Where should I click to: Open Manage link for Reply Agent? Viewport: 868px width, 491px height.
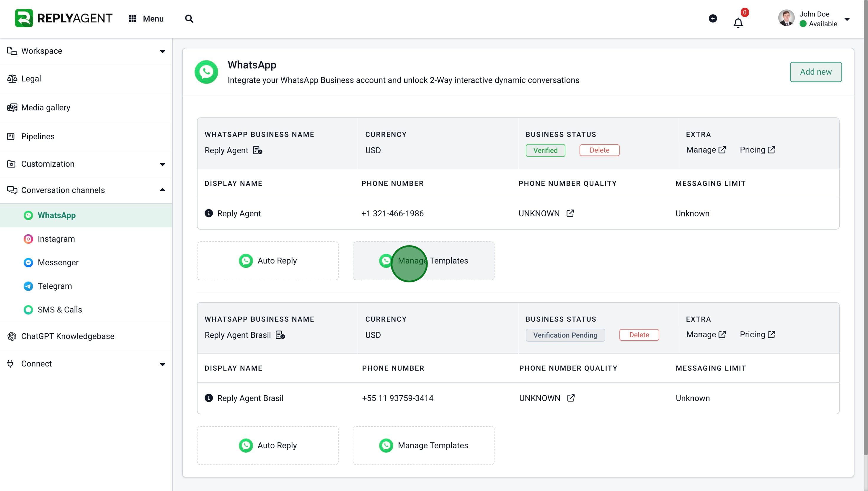[x=706, y=150]
